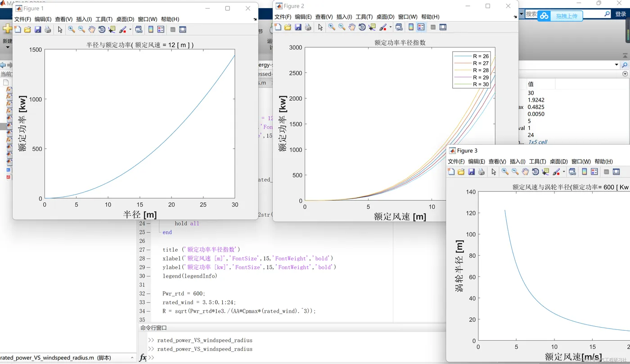Screen dimensions: 630x364
Task: Click the Brush data tool in Figure 2
Action: [x=382, y=27]
